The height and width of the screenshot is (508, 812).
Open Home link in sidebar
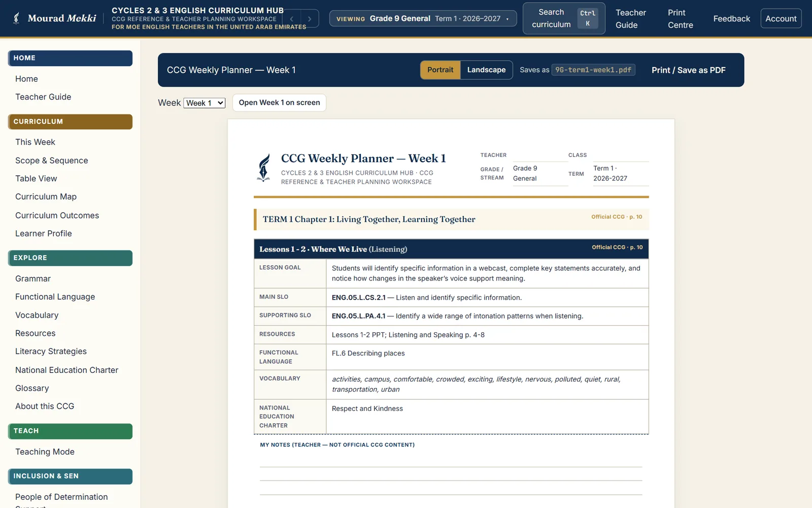[26, 79]
